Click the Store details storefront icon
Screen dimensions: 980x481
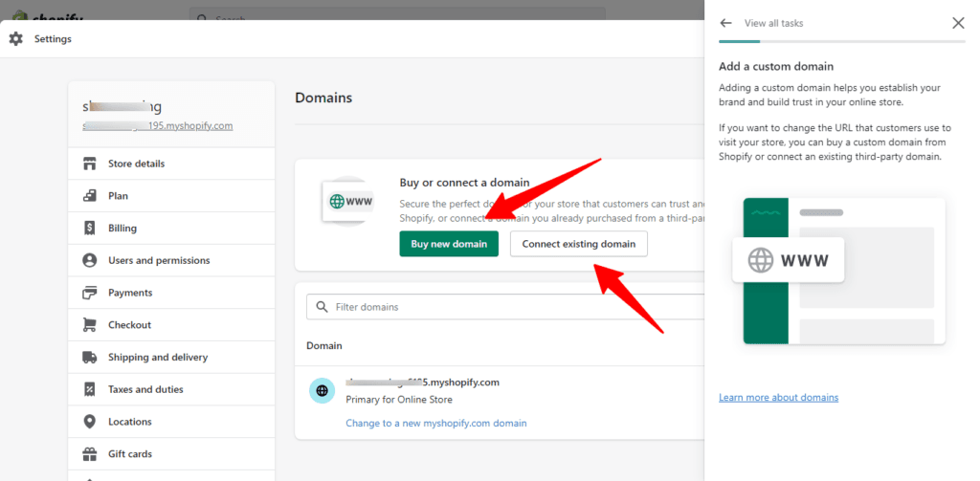(89, 164)
